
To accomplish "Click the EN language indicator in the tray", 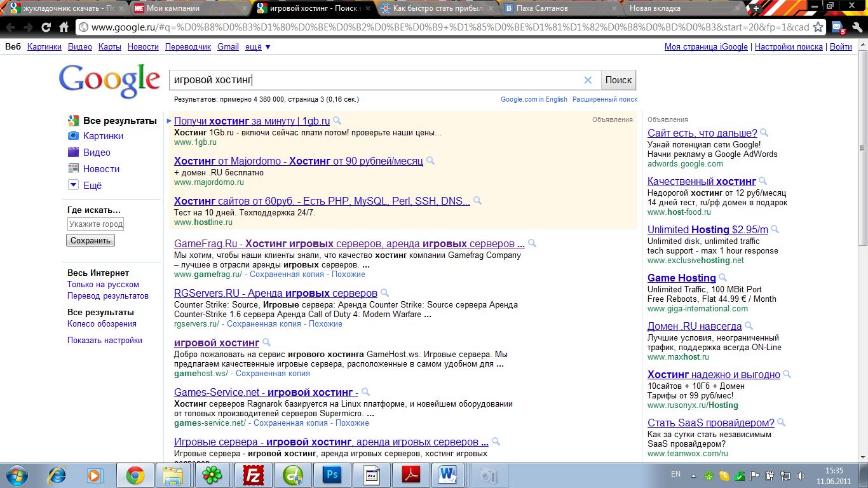I will (x=676, y=474).
